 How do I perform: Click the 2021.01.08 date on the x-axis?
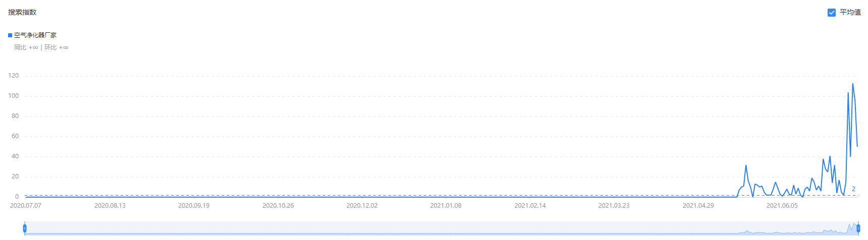[445, 206]
